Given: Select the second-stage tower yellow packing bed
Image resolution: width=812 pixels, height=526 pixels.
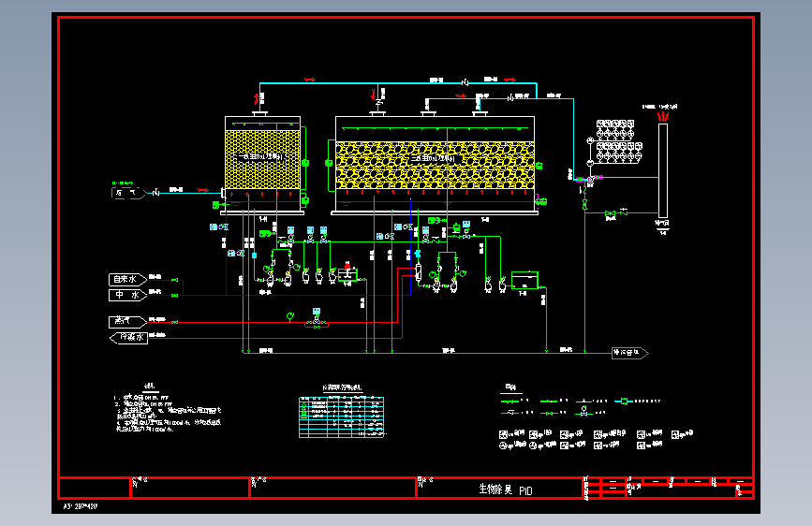Looking at the screenshot, I should coord(435,166).
